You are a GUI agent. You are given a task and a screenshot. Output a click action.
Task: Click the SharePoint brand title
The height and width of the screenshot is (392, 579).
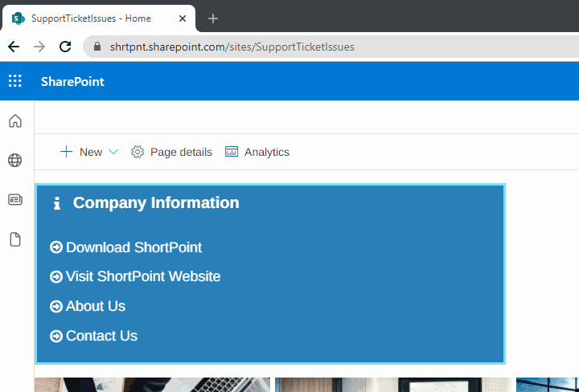pyautogui.click(x=72, y=81)
